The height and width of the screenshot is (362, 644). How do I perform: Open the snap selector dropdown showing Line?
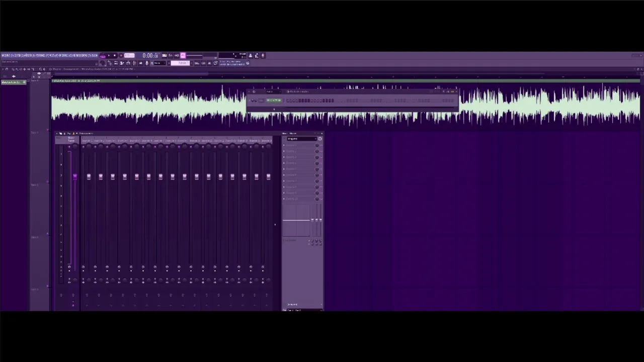(160, 63)
